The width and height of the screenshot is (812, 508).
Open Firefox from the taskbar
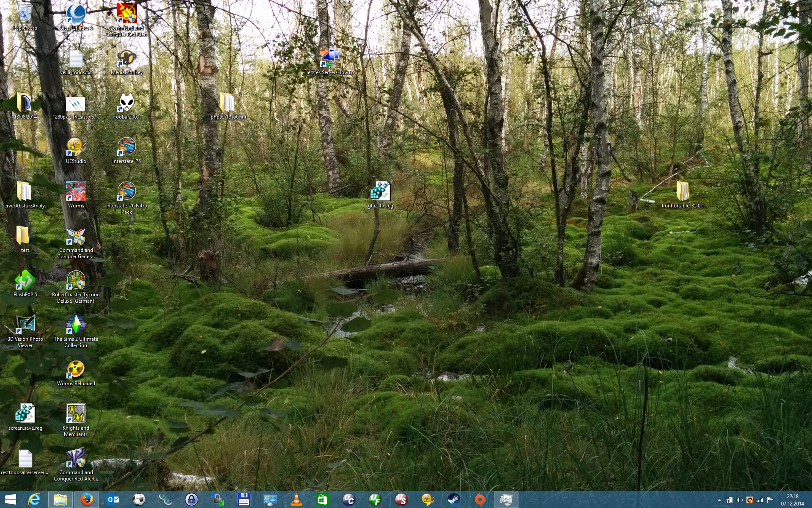(x=87, y=500)
